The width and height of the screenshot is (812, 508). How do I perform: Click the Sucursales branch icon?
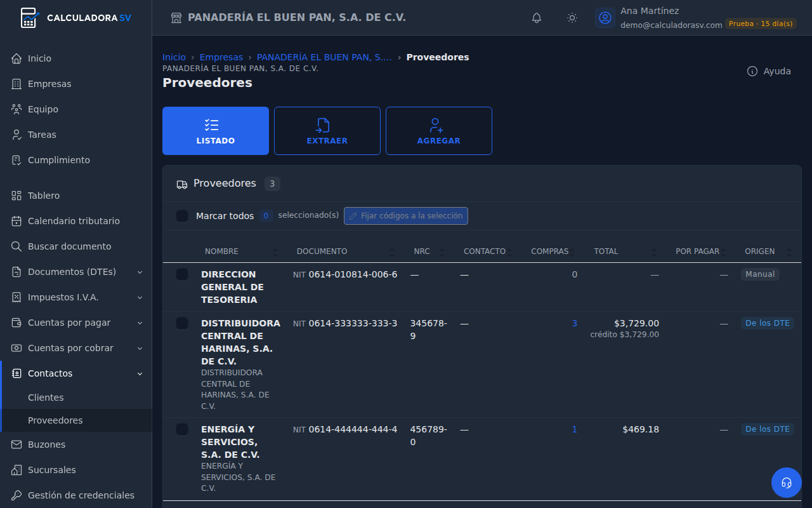[16, 470]
